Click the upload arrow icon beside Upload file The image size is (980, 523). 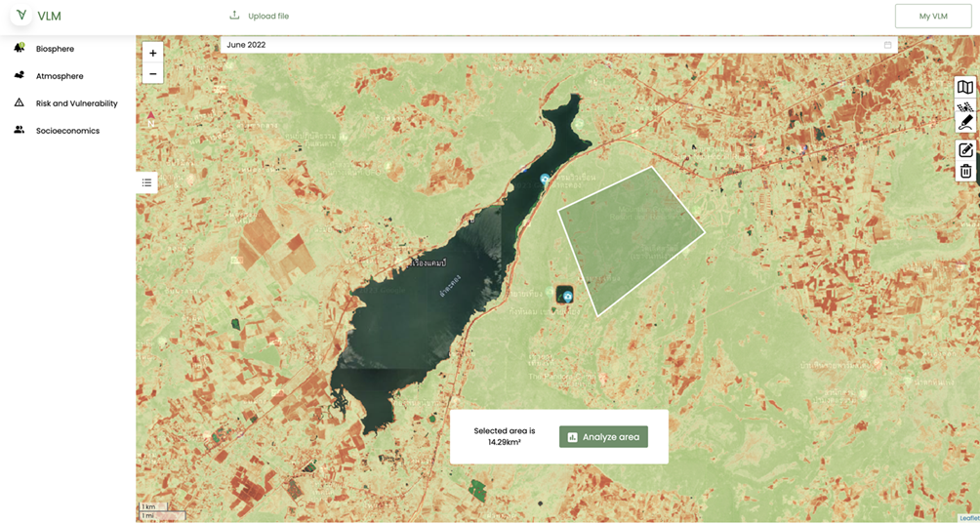tap(234, 15)
